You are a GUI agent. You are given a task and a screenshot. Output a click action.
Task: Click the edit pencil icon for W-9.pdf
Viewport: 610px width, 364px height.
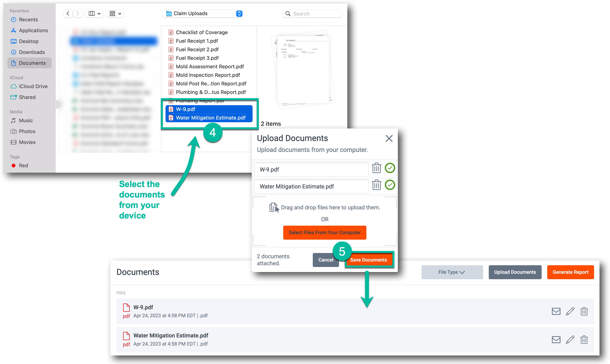[x=571, y=311]
